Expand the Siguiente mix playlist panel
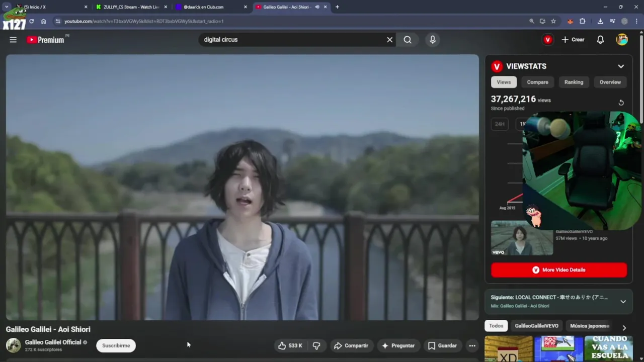This screenshot has height=362, width=644. click(x=623, y=302)
